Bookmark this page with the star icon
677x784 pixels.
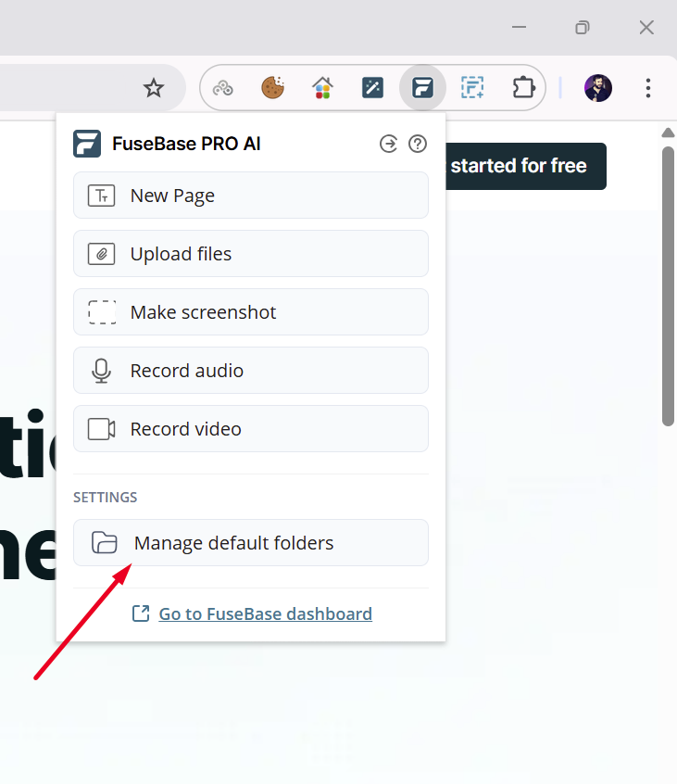pyautogui.click(x=154, y=88)
